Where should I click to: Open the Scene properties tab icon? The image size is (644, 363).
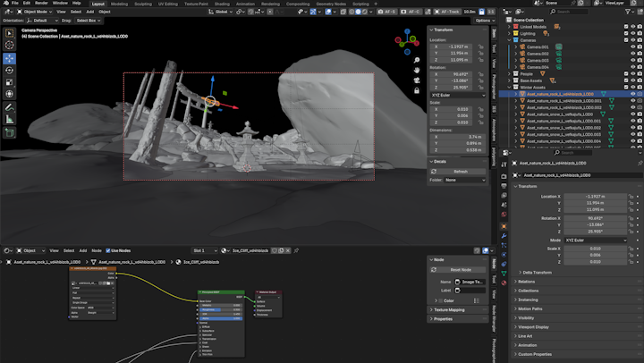(x=504, y=205)
